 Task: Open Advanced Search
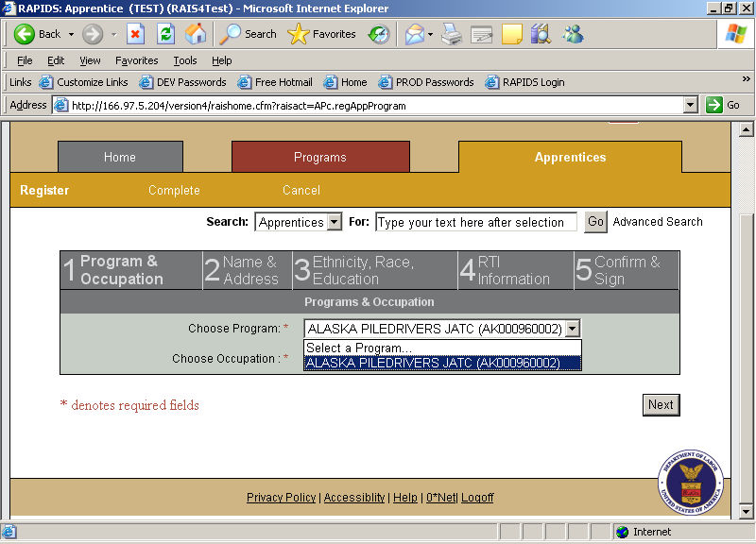tap(658, 222)
